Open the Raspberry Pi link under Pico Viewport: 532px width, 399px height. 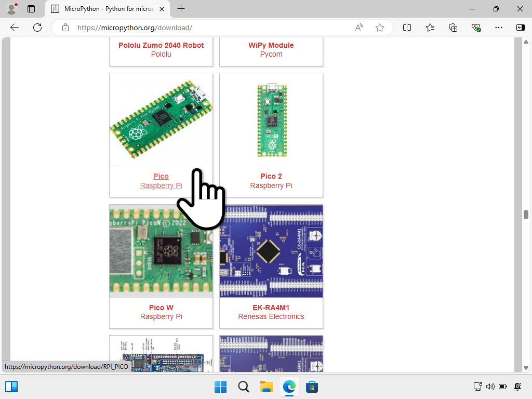161,185
